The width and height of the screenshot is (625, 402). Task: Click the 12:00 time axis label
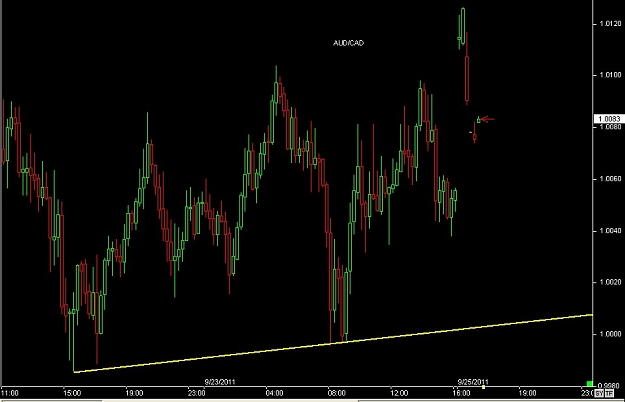[399, 393]
